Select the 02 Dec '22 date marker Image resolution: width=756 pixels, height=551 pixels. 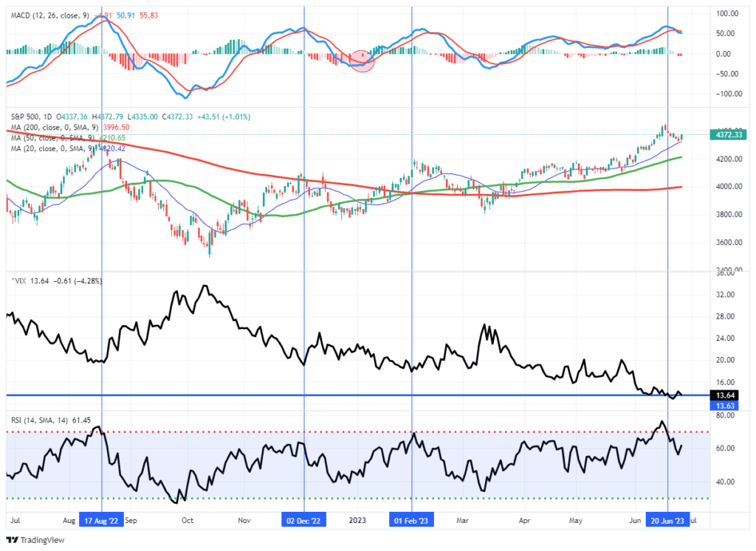303,520
